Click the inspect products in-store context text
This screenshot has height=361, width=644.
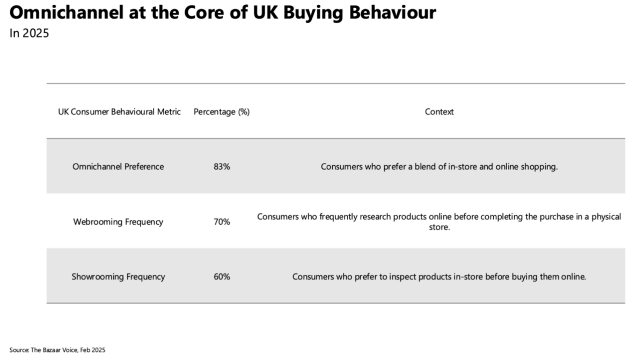(439, 277)
